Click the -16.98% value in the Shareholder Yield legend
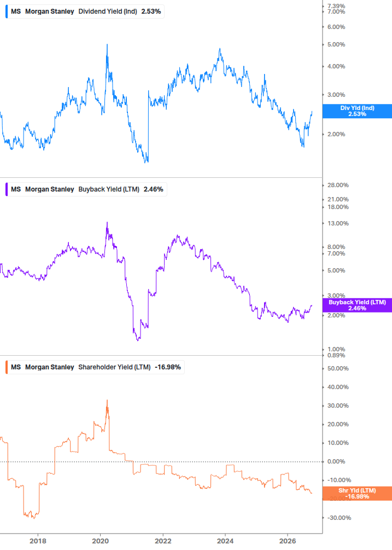This screenshot has height=550, width=392. click(x=168, y=367)
